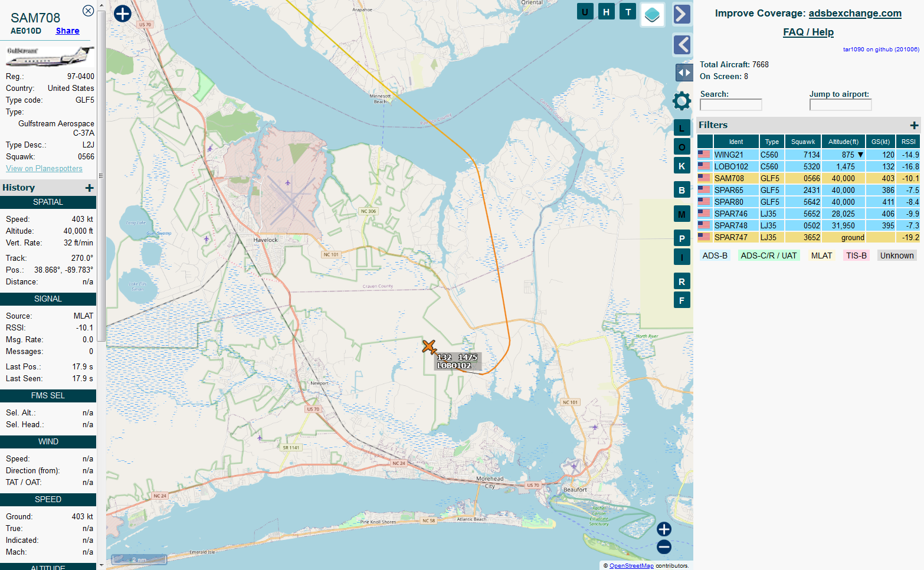Click the ADS-B legend color label

(x=715, y=255)
